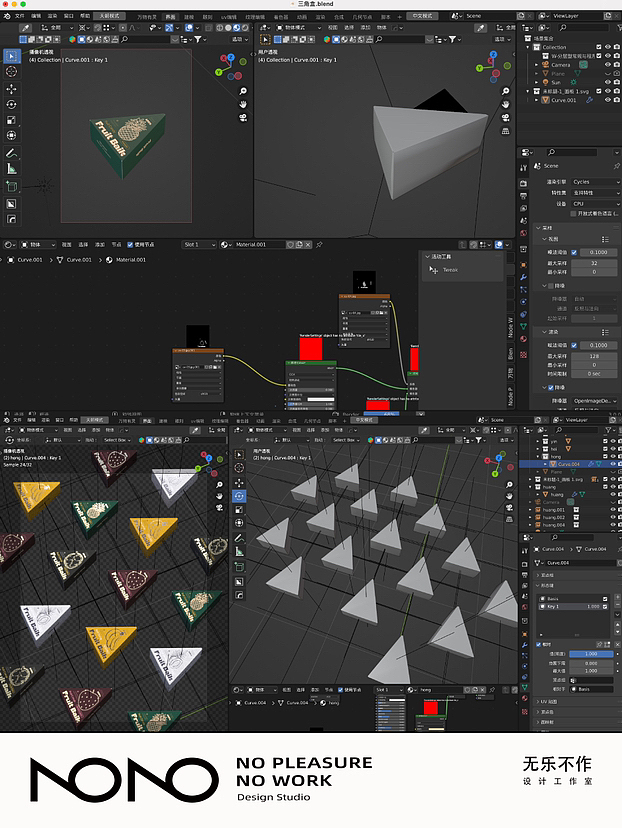Choose the Annotate pencil tool in top window
Viewport: 622px width, 828px height.
pos(12,153)
